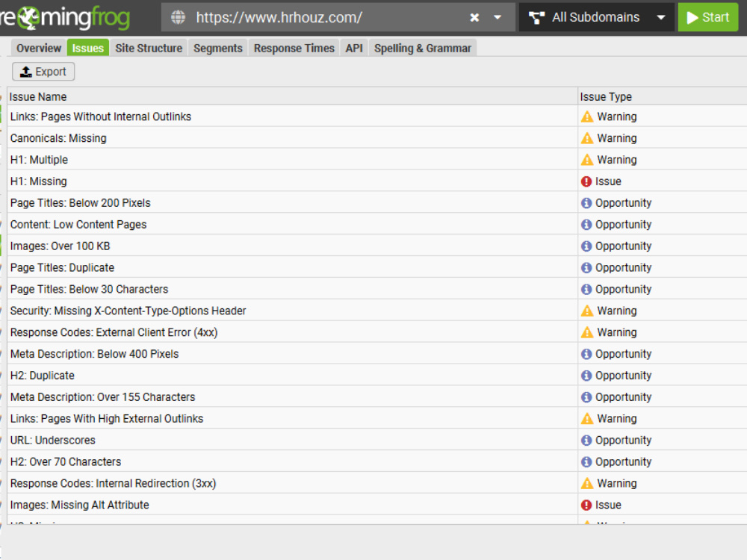Click the warning icon for Response Codes: Internal Redirection (3xx)
The width and height of the screenshot is (747, 560).
586,483
